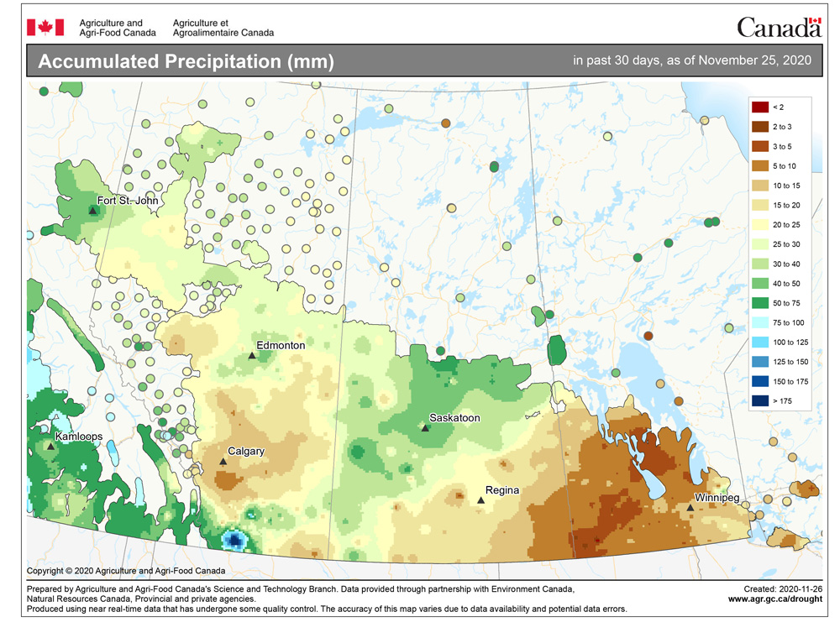840x638 pixels.
Task: Select the '50 to 75' green legend swatch
Action: (x=759, y=304)
